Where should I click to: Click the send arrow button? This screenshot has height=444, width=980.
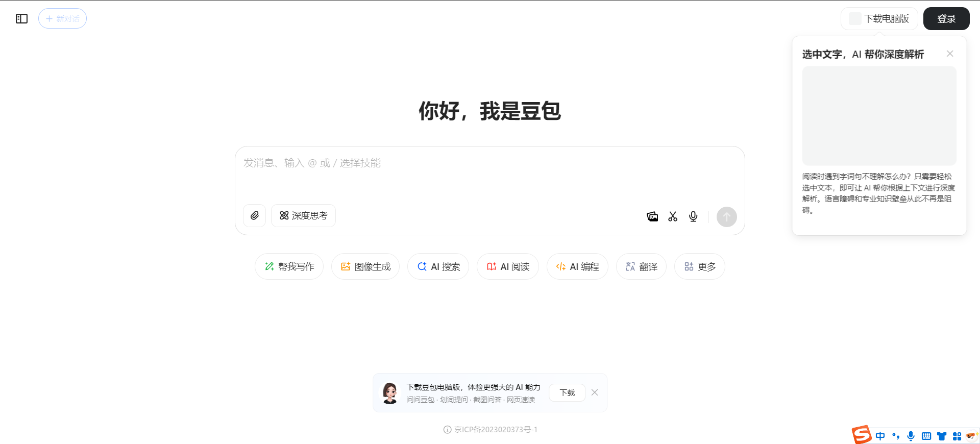pyautogui.click(x=727, y=217)
